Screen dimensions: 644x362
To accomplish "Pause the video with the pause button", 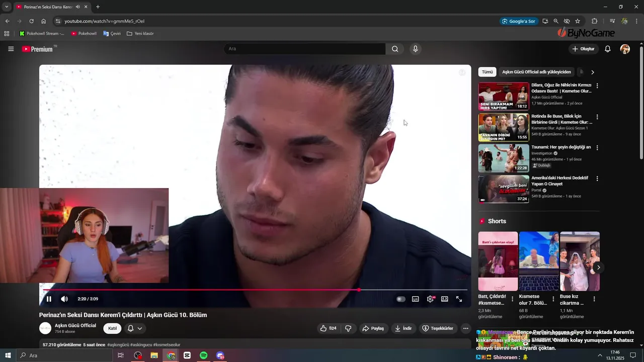I will click(49, 299).
